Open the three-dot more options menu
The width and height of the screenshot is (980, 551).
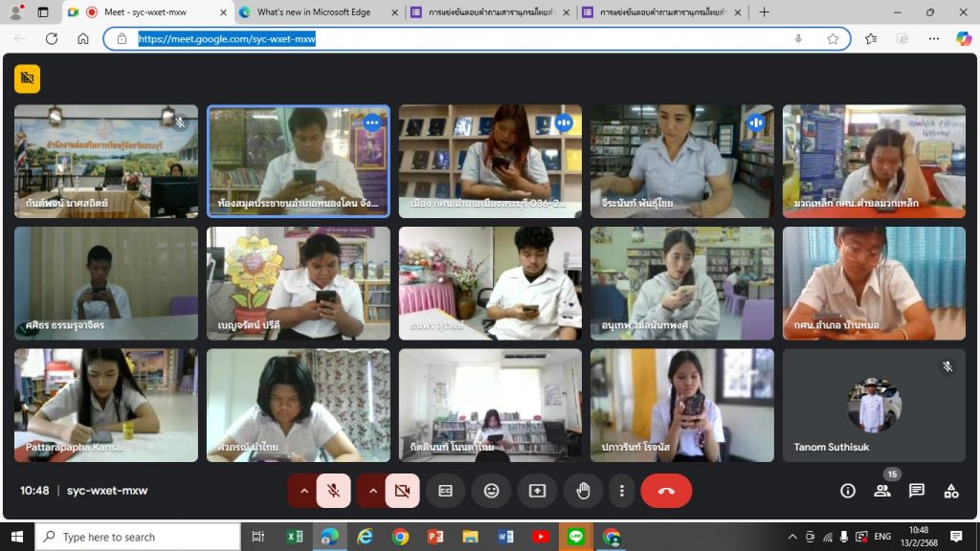click(x=622, y=491)
